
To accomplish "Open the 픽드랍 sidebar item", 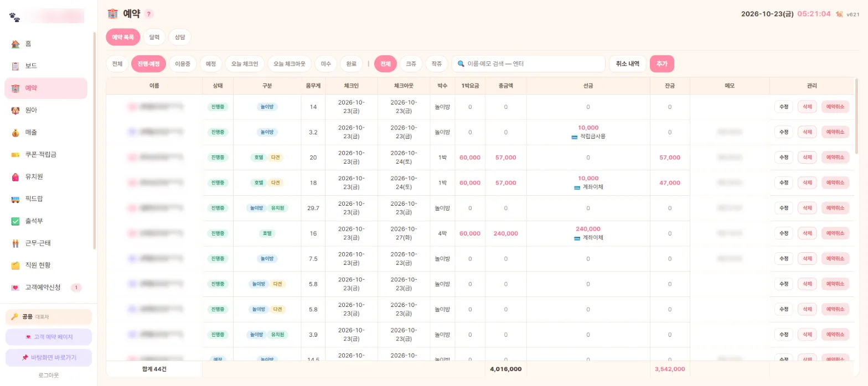I will click(46, 199).
